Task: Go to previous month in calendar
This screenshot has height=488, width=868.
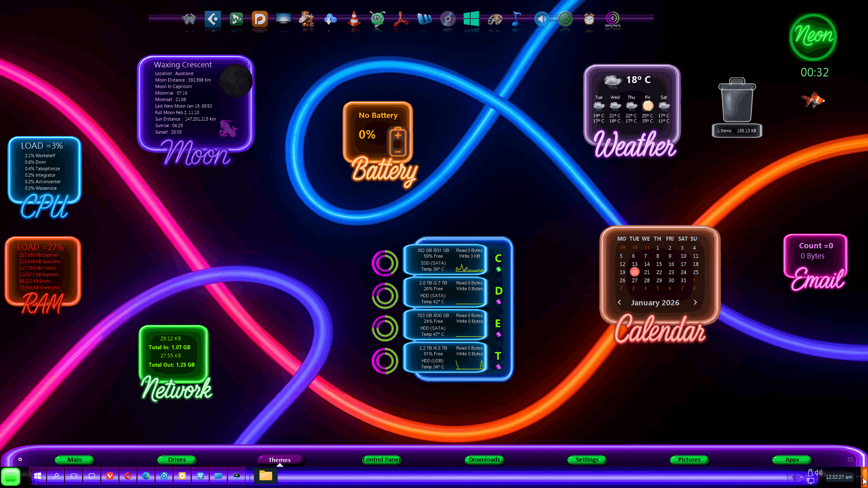Action: 619,302
